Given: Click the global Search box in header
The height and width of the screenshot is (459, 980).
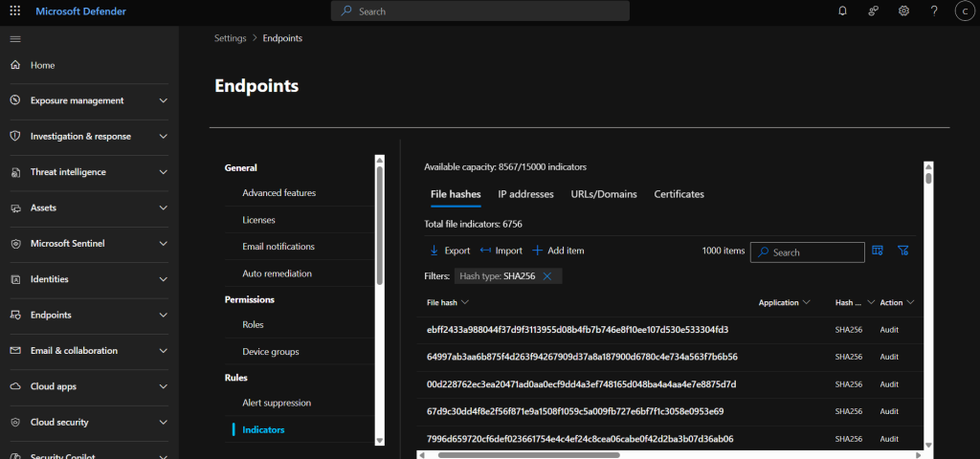Looking at the screenshot, I should click(480, 11).
